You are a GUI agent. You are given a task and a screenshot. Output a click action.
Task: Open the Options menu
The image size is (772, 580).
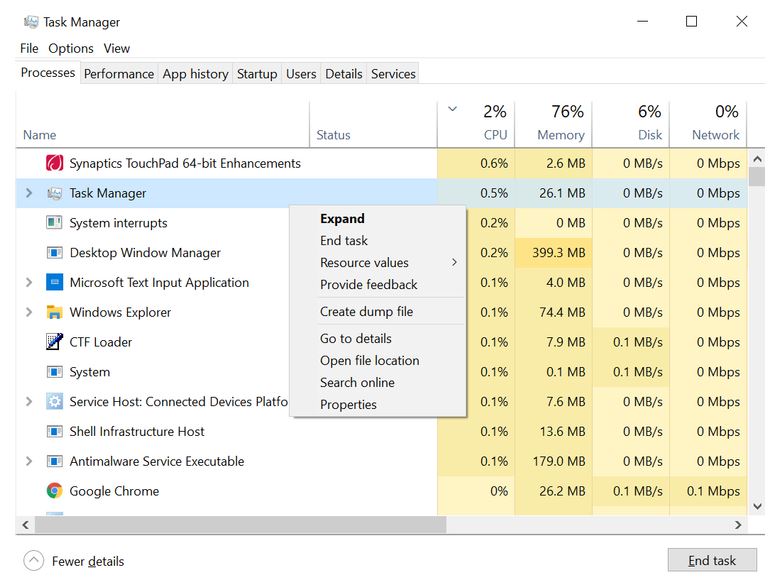pyautogui.click(x=70, y=48)
